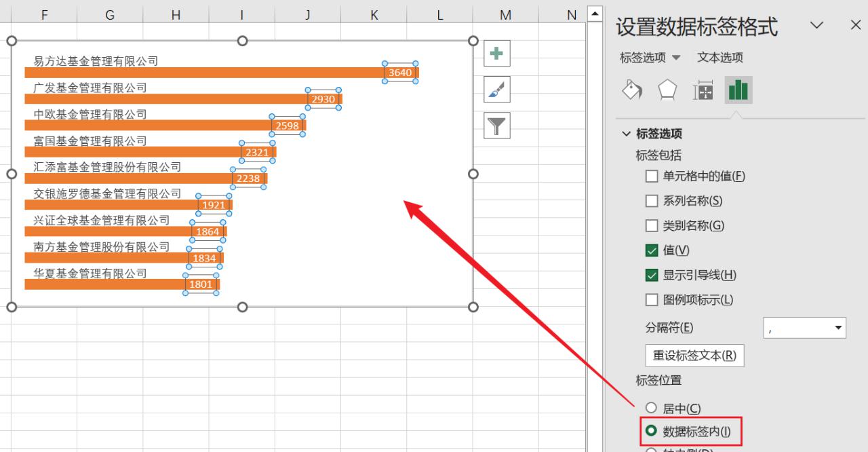Select Size & Properties icon
The width and height of the screenshot is (868, 452).
point(703,90)
